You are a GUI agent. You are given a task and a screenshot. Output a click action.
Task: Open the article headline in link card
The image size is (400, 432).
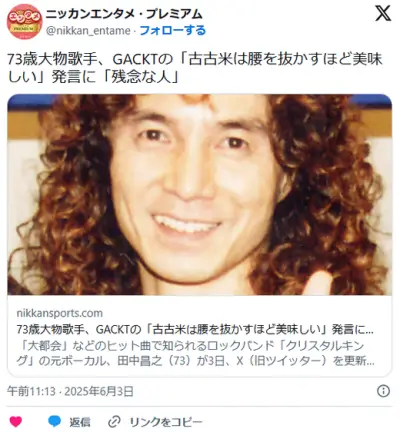[195, 330]
